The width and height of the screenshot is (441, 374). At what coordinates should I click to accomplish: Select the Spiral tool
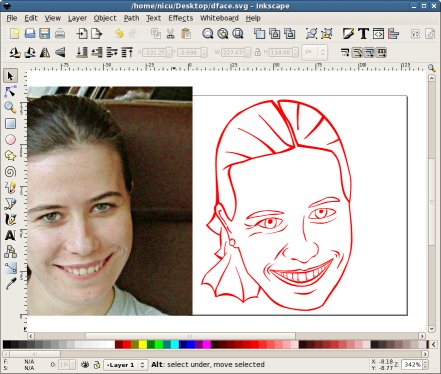click(x=10, y=172)
